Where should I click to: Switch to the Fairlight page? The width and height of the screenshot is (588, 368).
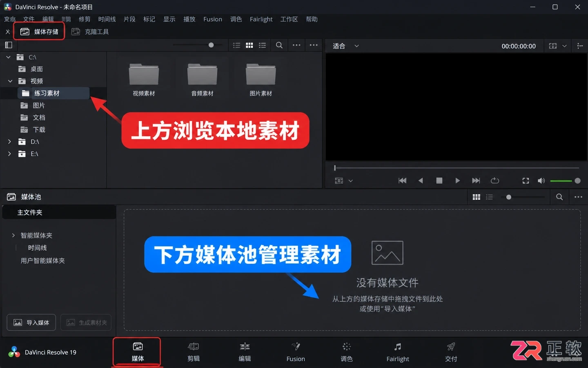[x=398, y=352]
